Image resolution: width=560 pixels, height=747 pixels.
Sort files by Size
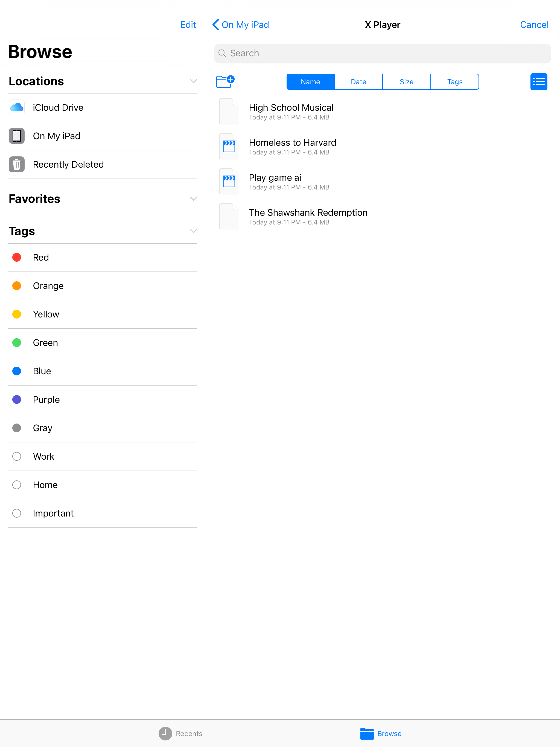coord(406,82)
